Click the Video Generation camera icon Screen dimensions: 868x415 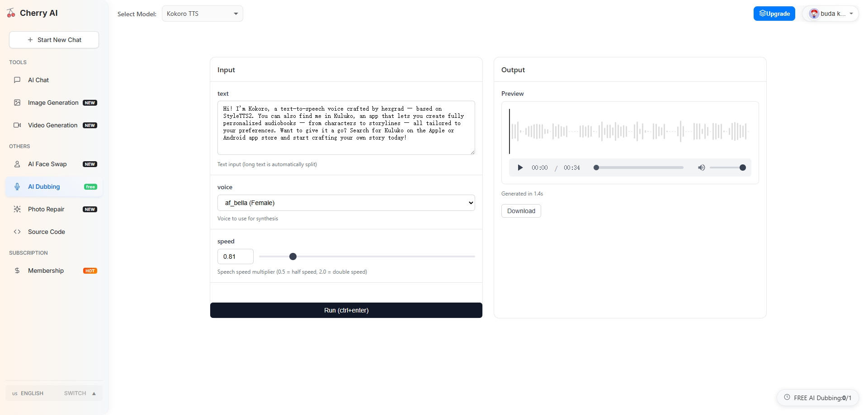17,125
